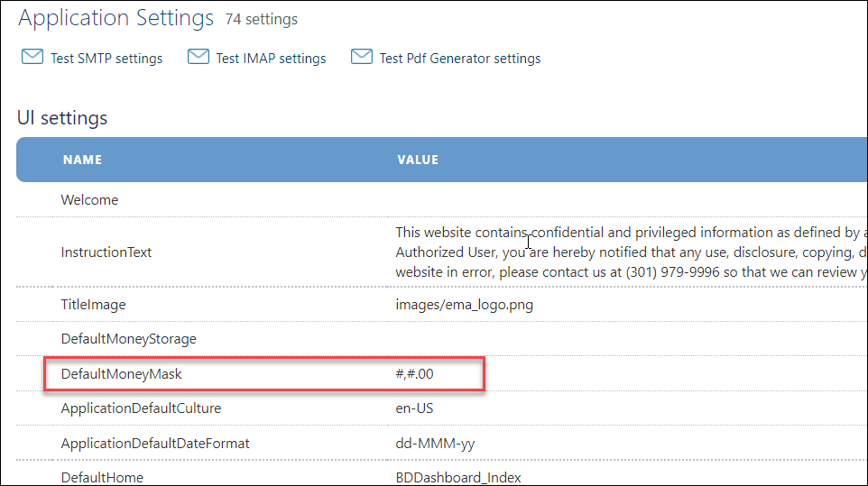Select the ApplicationDefaultDateFormat setting
868x486 pixels.
pyautogui.click(x=155, y=444)
